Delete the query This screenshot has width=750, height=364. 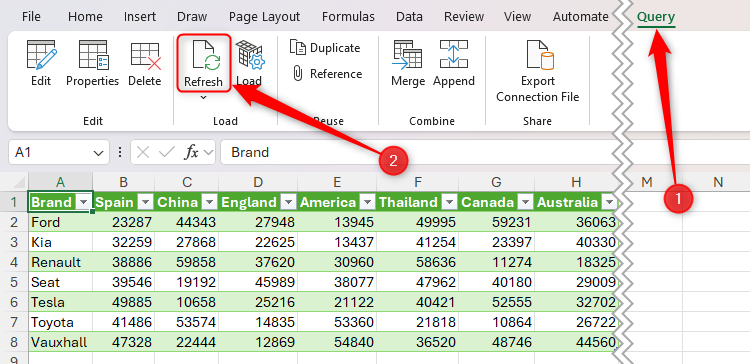[145, 63]
